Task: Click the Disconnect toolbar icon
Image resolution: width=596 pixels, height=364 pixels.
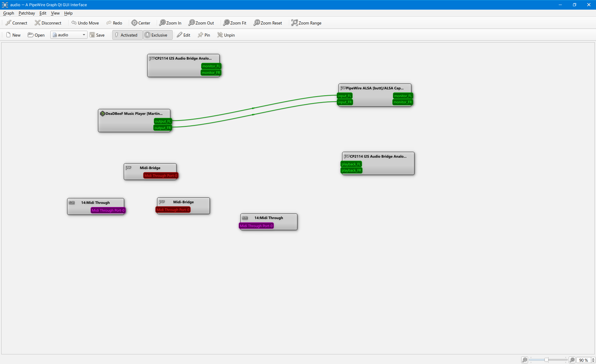Action: click(38, 23)
